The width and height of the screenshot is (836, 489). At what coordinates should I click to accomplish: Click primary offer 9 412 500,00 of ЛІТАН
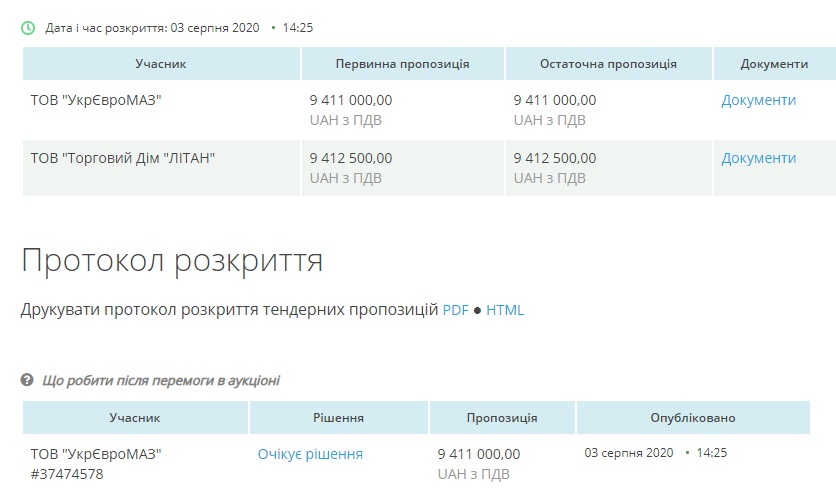[351, 158]
